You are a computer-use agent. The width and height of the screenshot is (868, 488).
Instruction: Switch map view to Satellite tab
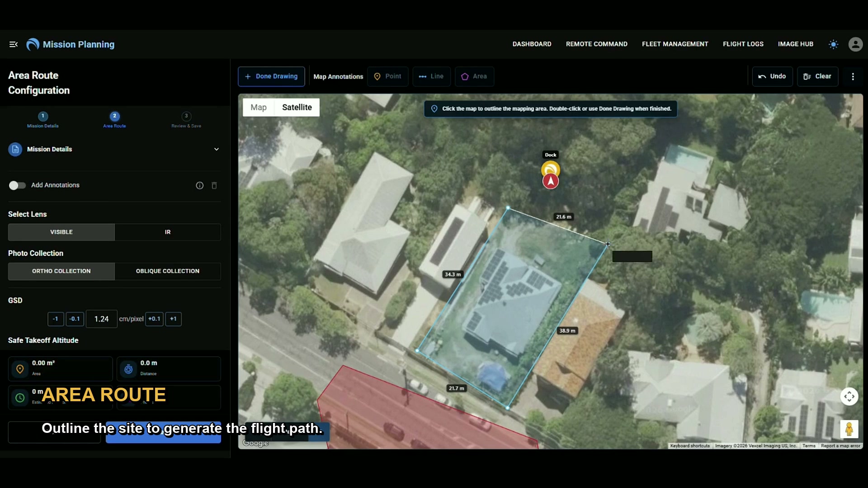coord(297,108)
